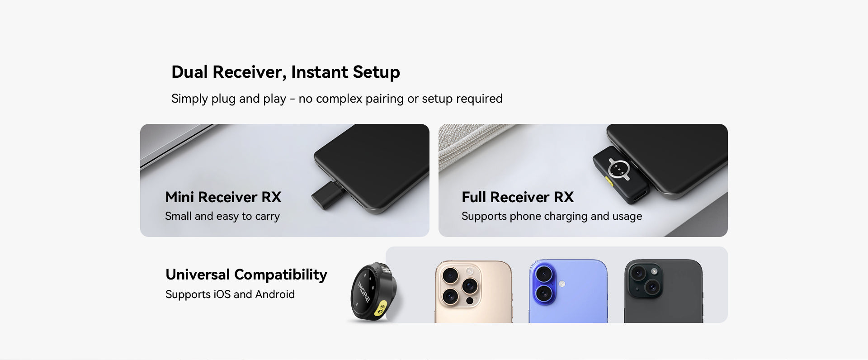Click the Dual Receiver, Instant Setup heading
This screenshot has width=868, height=360.
tap(285, 72)
